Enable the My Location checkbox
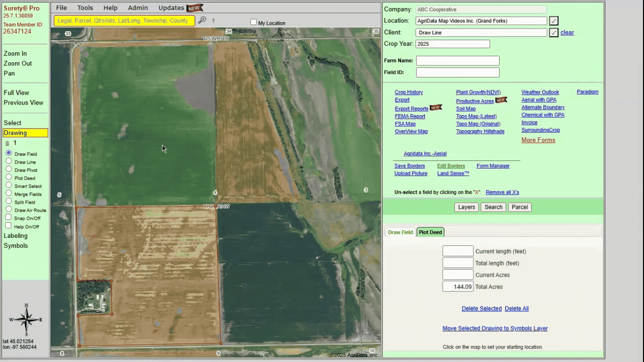Viewport: 644px width, 362px height. pyautogui.click(x=254, y=22)
